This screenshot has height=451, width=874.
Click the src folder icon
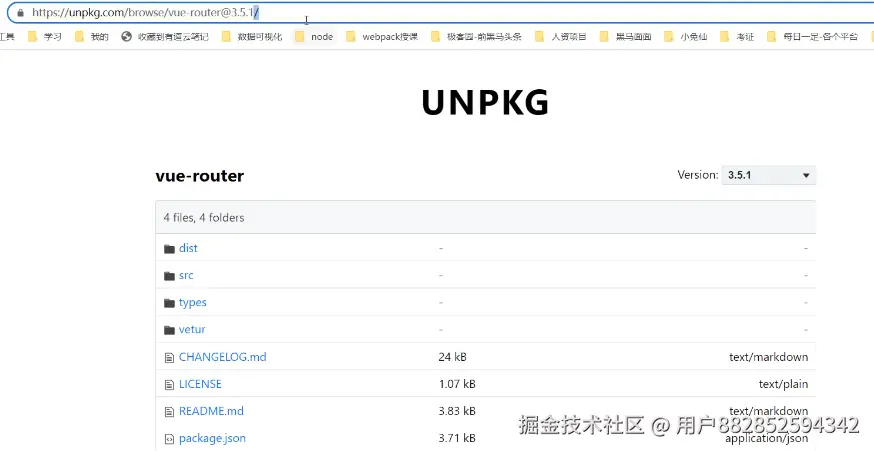(x=169, y=276)
